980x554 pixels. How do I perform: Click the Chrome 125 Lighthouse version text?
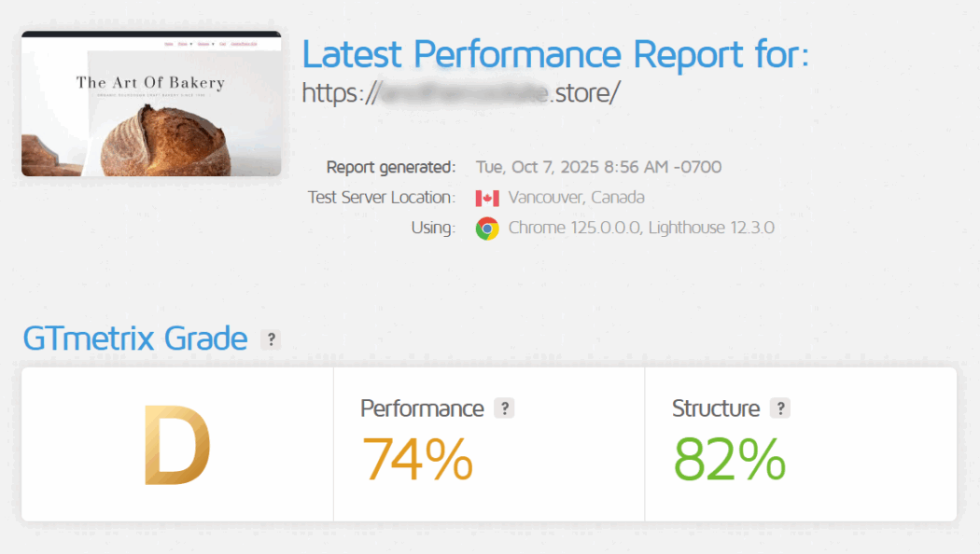pos(641,228)
